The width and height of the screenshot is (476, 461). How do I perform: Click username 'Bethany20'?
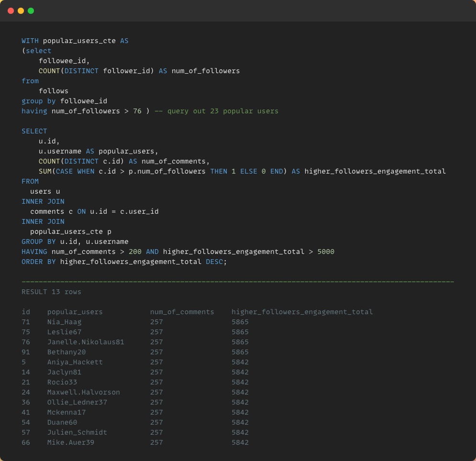[66, 352]
